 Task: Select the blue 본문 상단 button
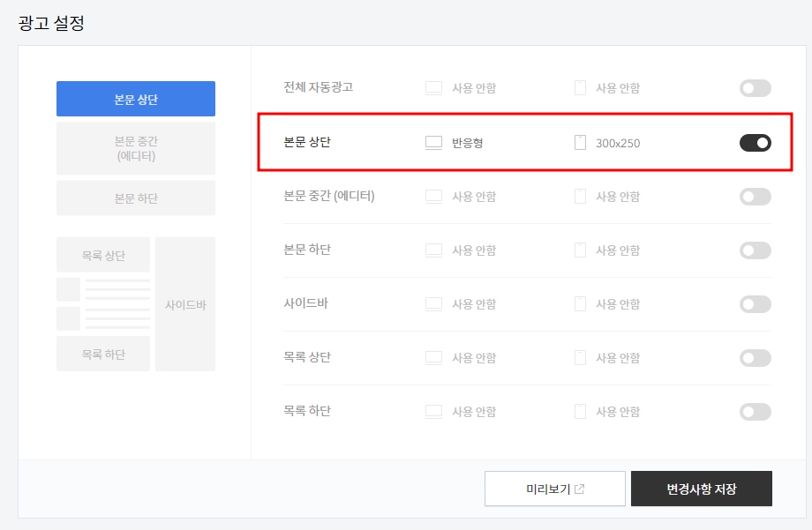135,99
